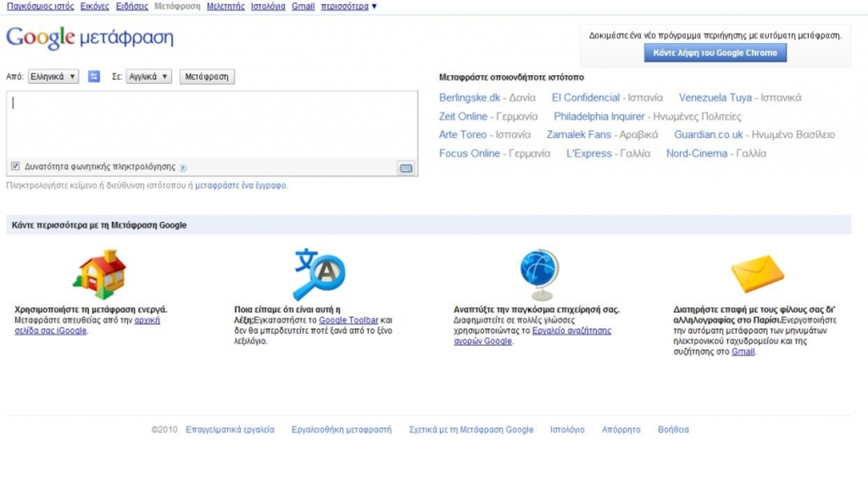Click the Google μετάφραση logo
This screenshot has width=868, height=503.
(x=90, y=38)
